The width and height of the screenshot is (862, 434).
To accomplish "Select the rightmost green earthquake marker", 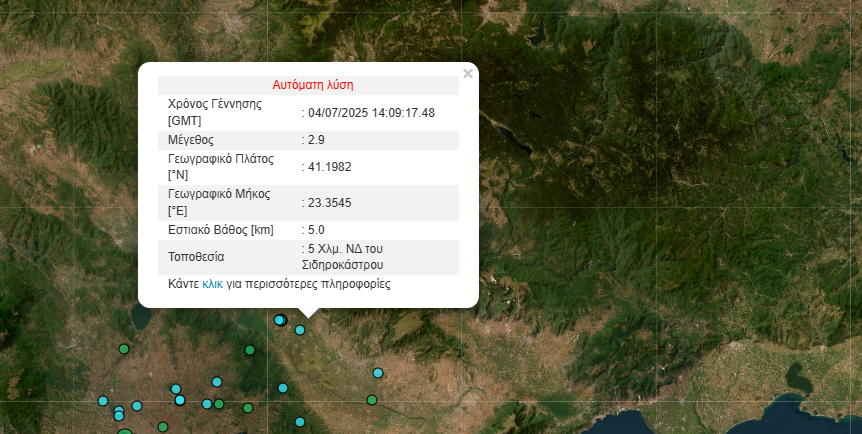I will pyautogui.click(x=371, y=400).
